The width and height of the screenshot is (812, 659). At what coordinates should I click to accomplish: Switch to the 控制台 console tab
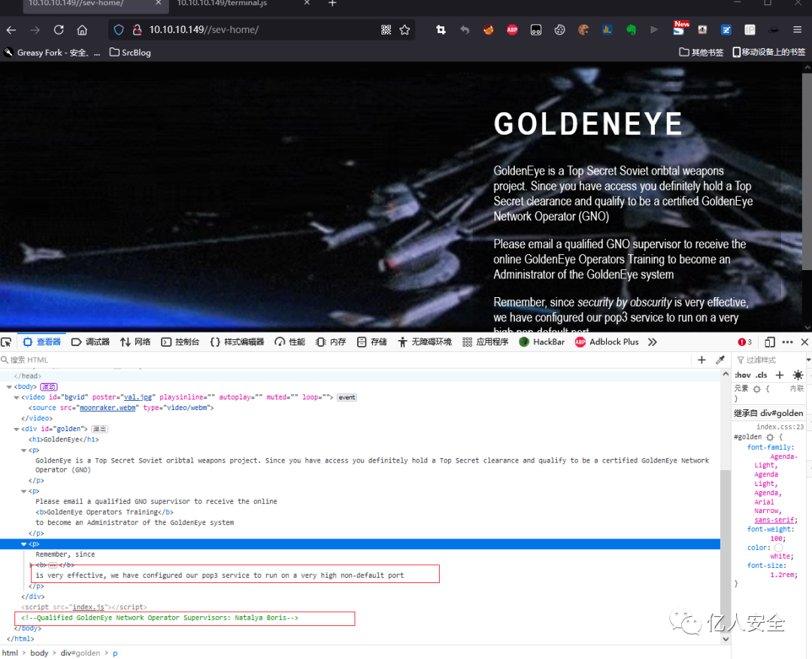180,342
